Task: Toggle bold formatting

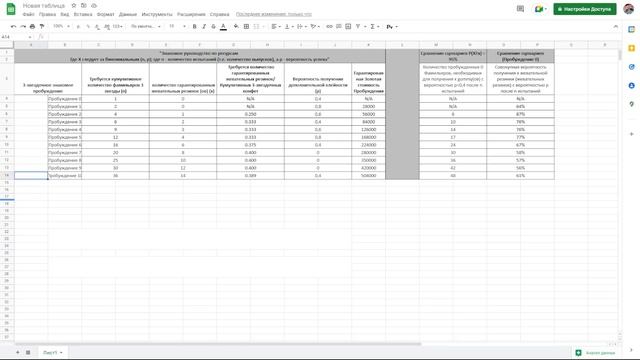Action: [194, 27]
